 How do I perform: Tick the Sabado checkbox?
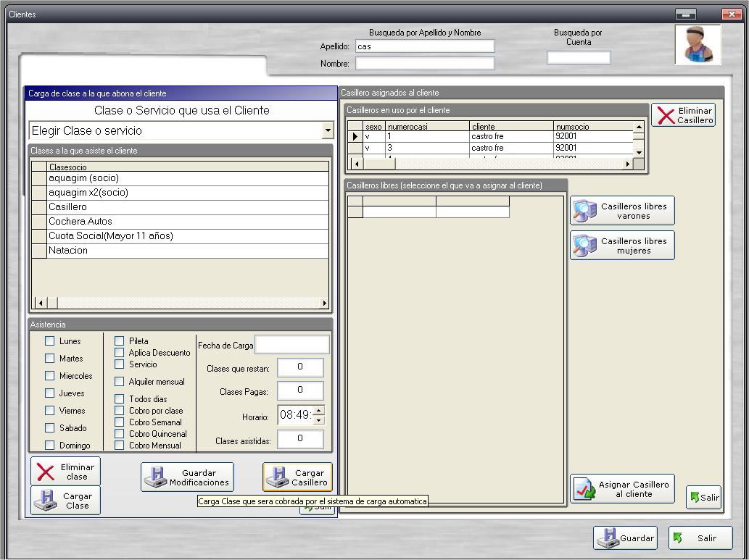click(x=50, y=427)
